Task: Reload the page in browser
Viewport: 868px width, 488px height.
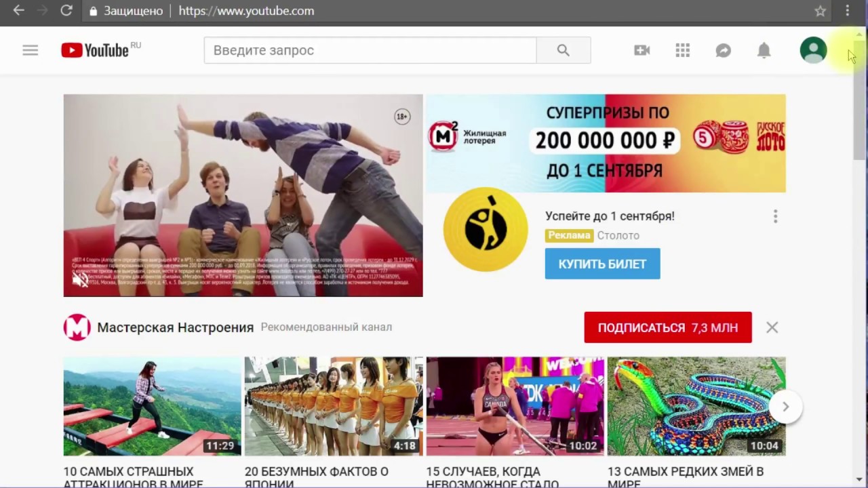Action: (66, 11)
